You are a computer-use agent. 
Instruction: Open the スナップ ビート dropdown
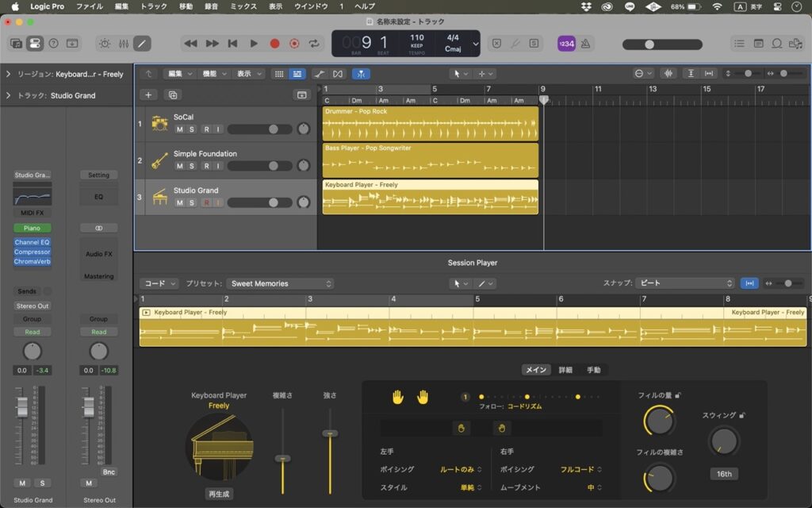tap(685, 283)
